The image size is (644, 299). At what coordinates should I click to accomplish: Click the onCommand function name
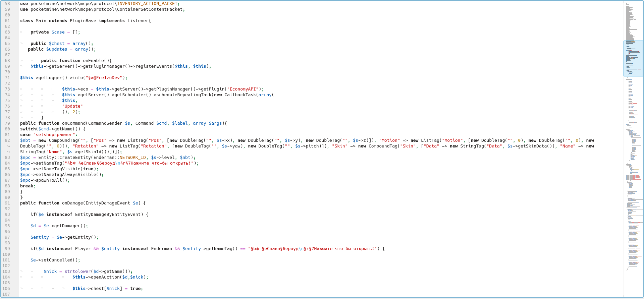74,123
